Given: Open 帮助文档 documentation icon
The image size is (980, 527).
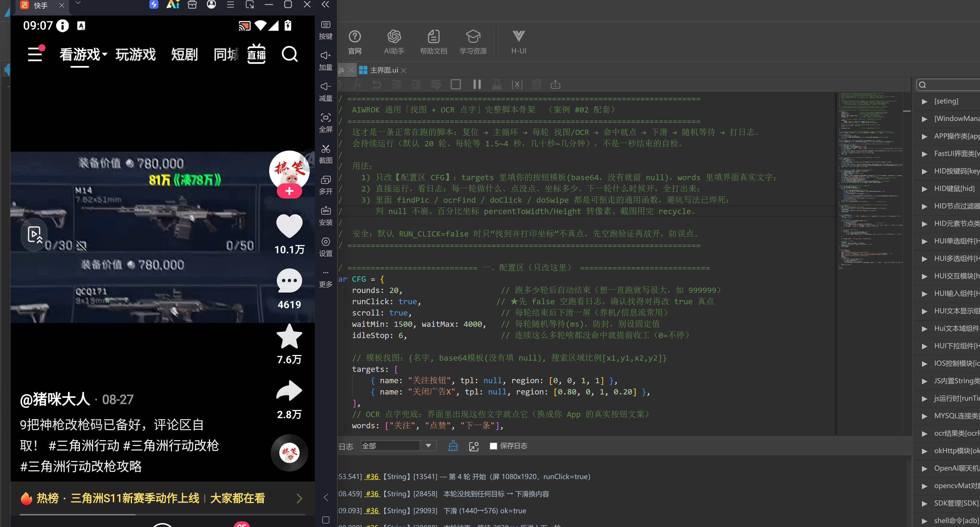Looking at the screenshot, I should pyautogui.click(x=433, y=41).
